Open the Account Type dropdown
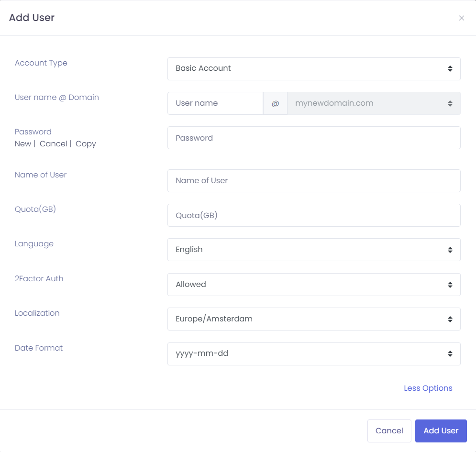This screenshot has width=476, height=452. [314, 69]
